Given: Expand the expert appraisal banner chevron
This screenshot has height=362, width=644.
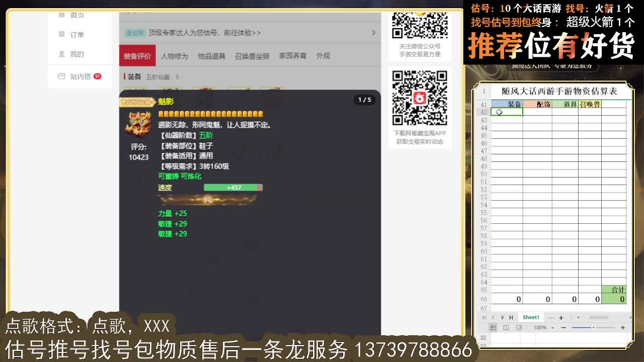Looking at the screenshot, I should [373, 33].
